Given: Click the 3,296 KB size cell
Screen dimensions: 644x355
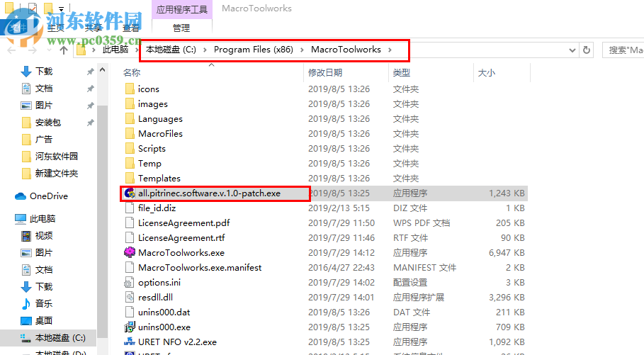Looking at the screenshot, I should coord(507,297).
